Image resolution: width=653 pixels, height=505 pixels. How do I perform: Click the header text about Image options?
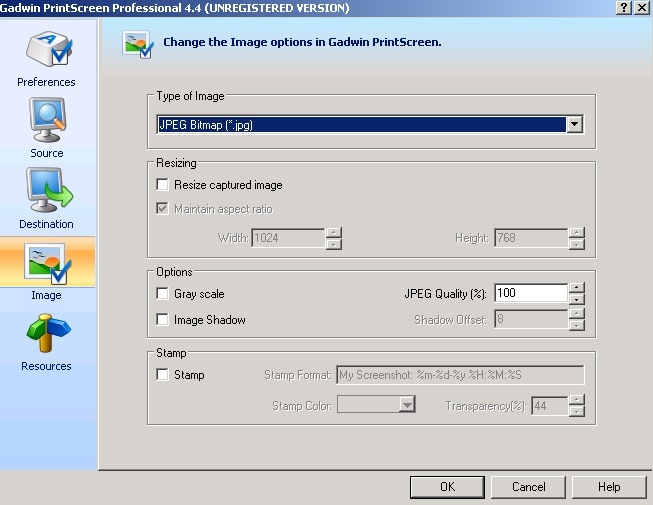tap(302, 42)
